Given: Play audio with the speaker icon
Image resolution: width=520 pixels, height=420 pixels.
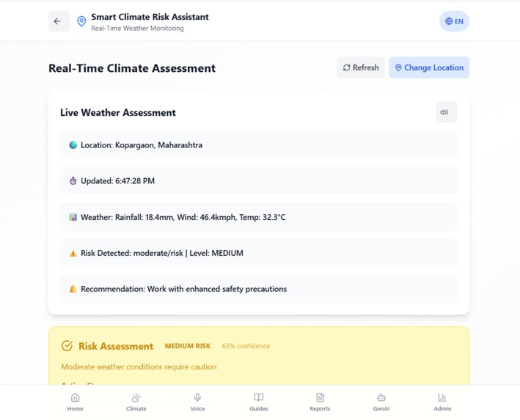Looking at the screenshot, I should (447, 112).
